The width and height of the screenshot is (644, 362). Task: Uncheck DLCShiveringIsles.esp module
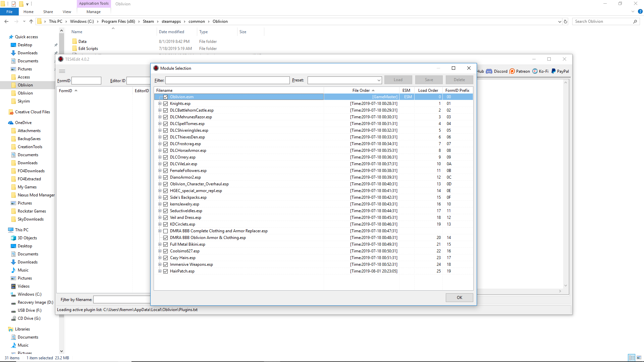click(x=165, y=130)
